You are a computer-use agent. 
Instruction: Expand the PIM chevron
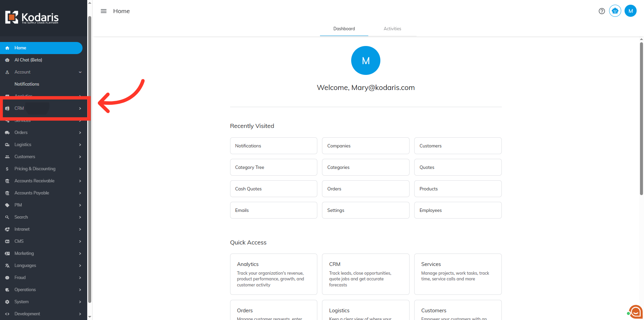(x=80, y=205)
